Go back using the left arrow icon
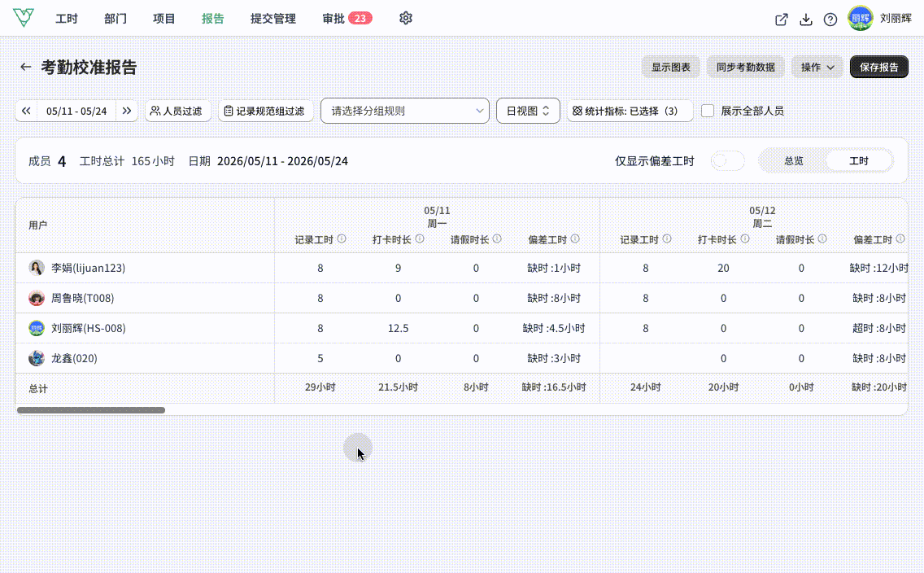The width and height of the screenshot is (924, 573). (x=25, y=67)
